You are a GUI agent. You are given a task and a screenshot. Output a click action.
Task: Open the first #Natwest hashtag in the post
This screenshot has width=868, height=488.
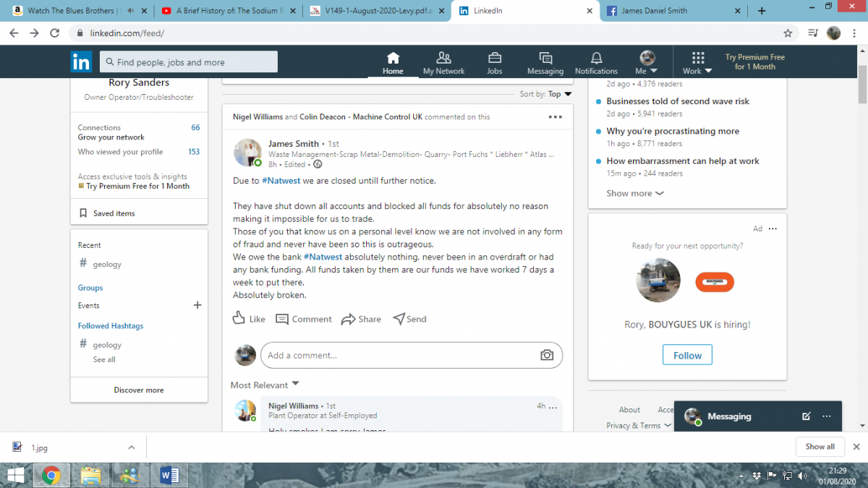pyautogui.click(x=281, y=180)
